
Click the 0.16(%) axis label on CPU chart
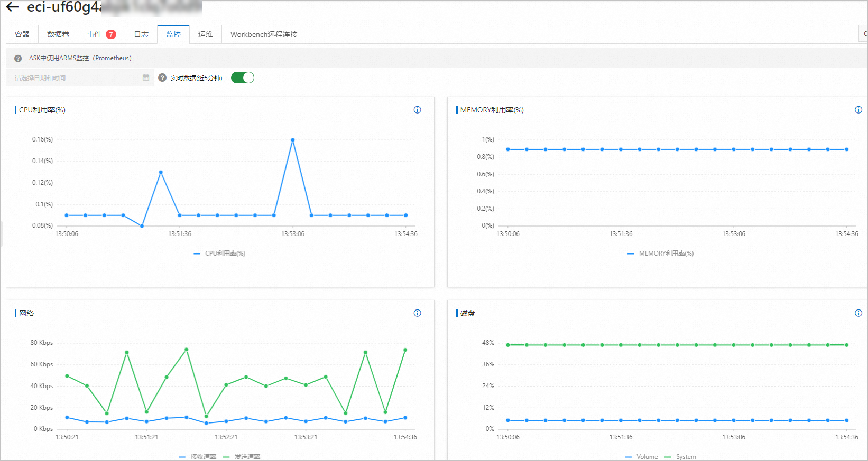tap(42, 139)
